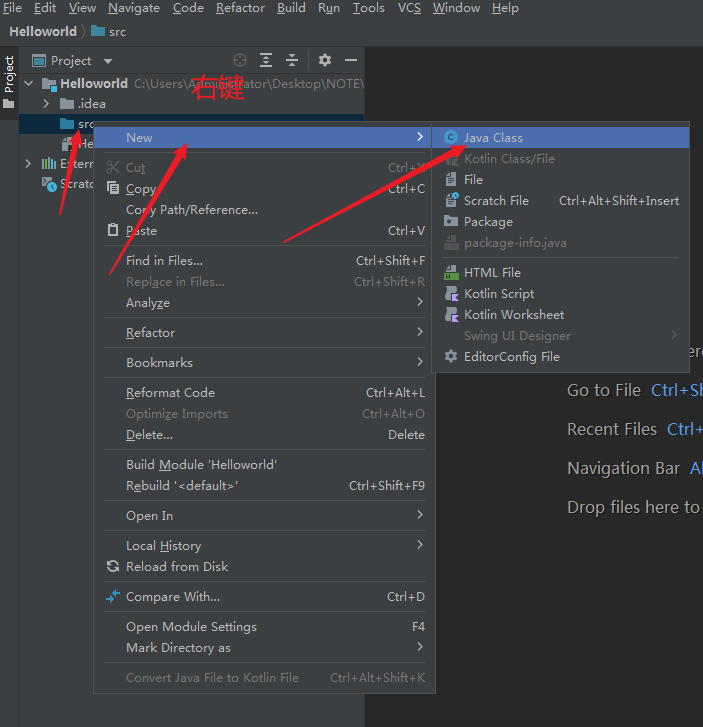Expand Mark Directory as submenu
The height and width of the screenshot is (727, 703).
click(420, 647)
